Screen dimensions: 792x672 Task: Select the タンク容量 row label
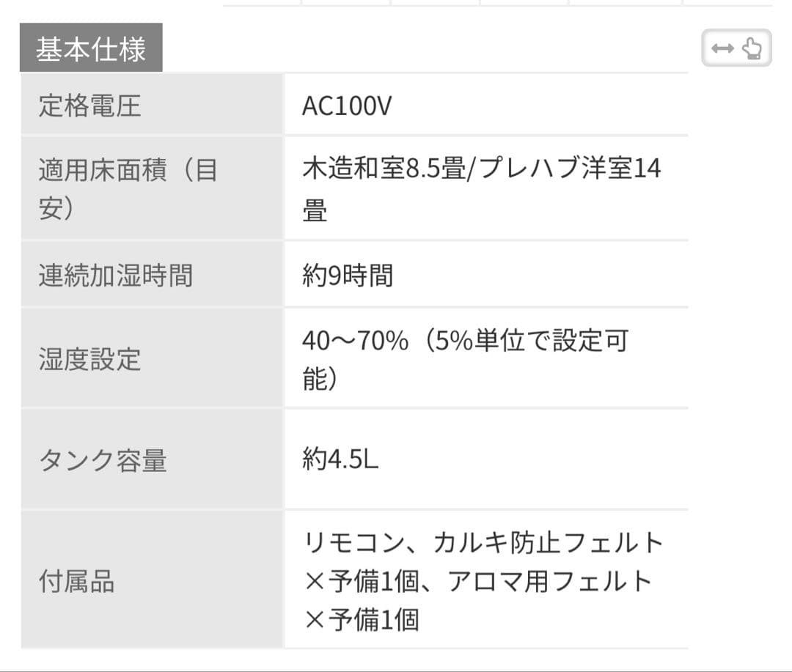[103, 460]
